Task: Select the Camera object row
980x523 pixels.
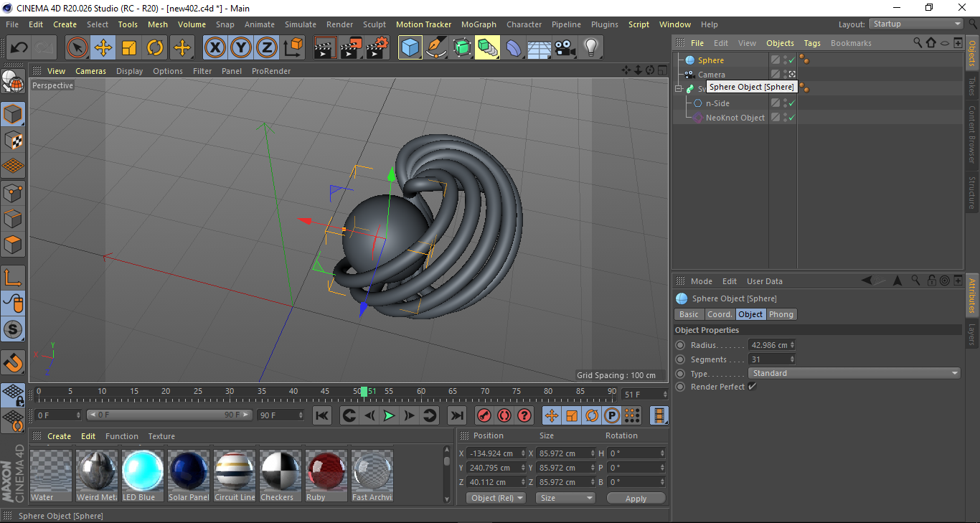Action: (712, 75)
